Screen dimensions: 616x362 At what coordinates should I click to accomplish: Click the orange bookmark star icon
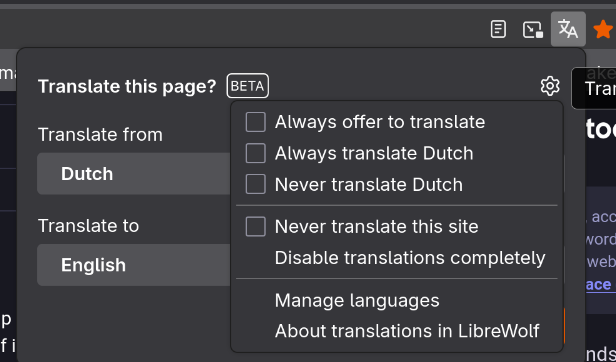coord(603,29)
